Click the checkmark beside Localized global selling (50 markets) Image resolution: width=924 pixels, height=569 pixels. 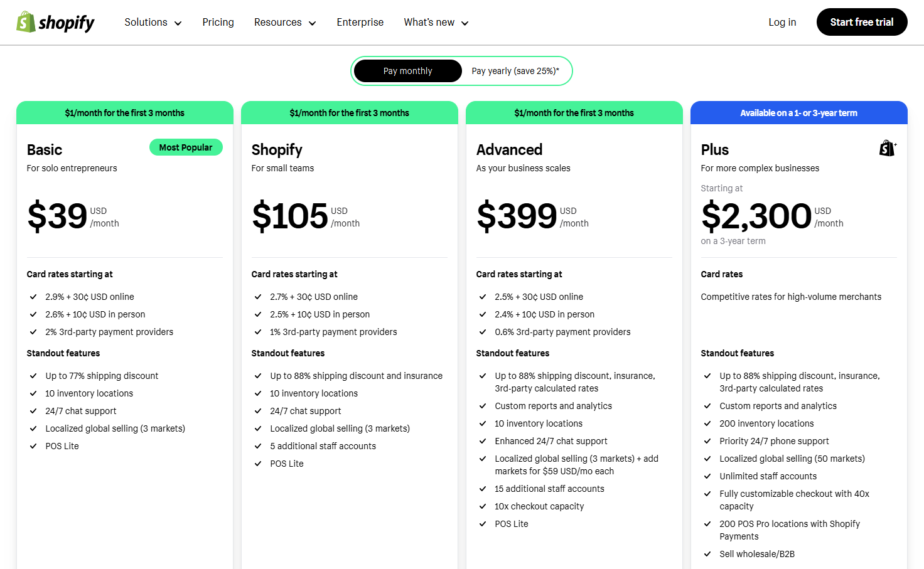707,459
